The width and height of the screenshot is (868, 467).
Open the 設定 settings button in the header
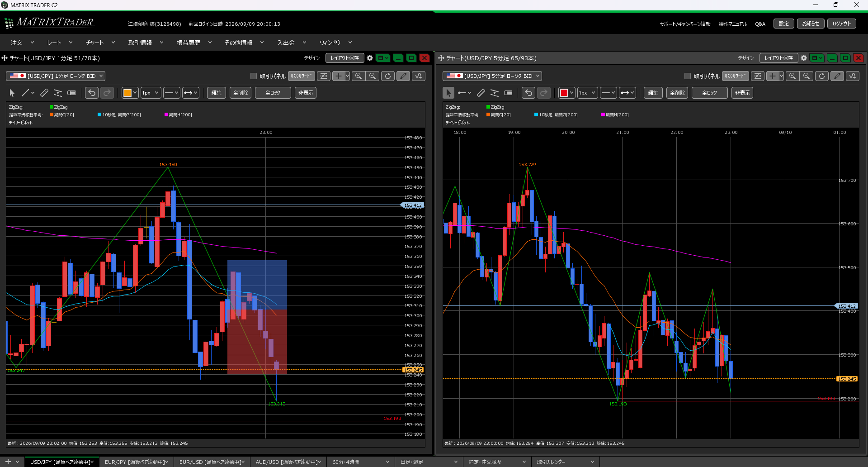tap(784, 24)
